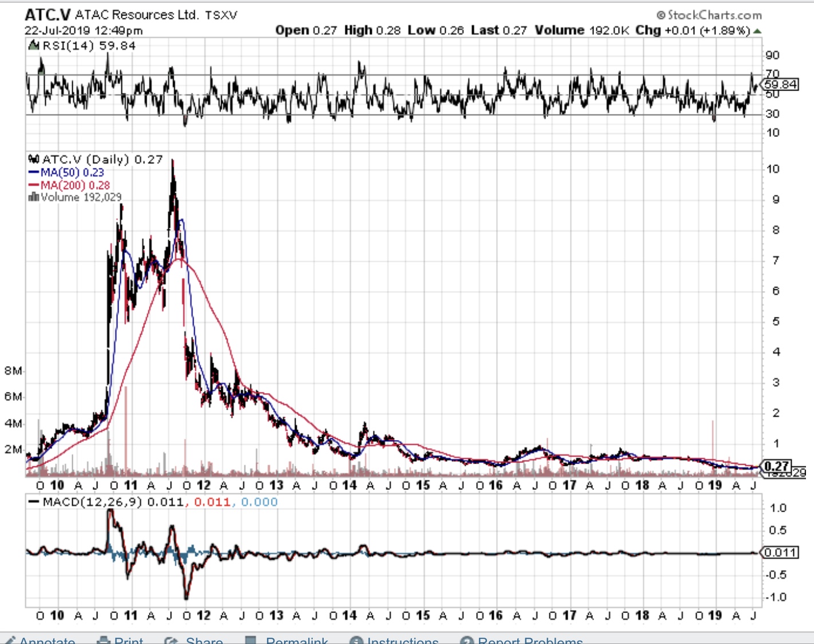Click the Report Problems question icon
This screenshot has height=644, width=814.
(x=466, y=641)
